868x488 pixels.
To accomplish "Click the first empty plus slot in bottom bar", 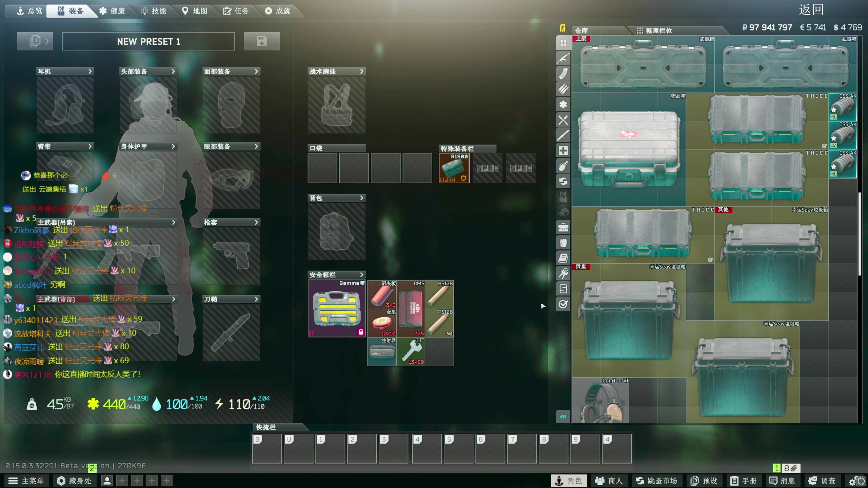I will click(122, 481).
